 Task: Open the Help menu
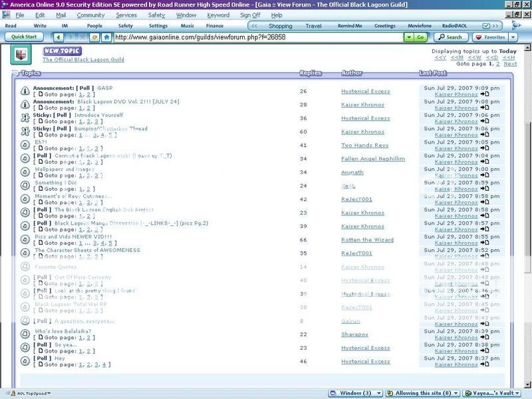tap(277, 15)
